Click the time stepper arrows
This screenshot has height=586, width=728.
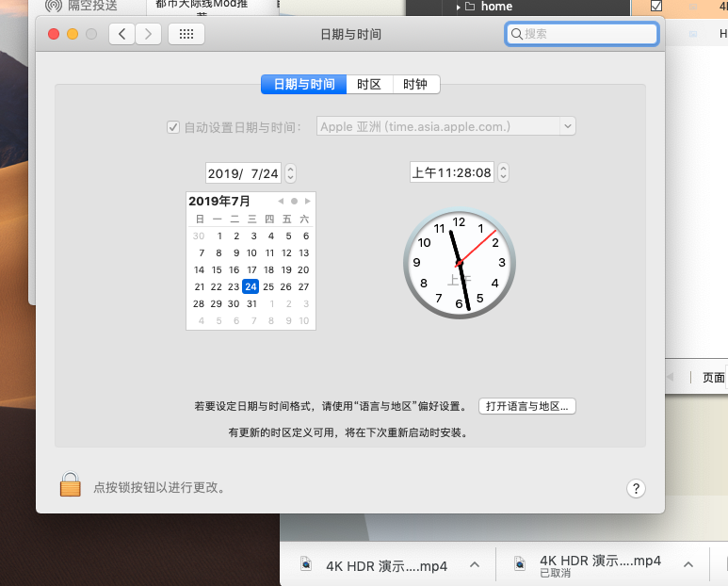click(x=503, y=172)
